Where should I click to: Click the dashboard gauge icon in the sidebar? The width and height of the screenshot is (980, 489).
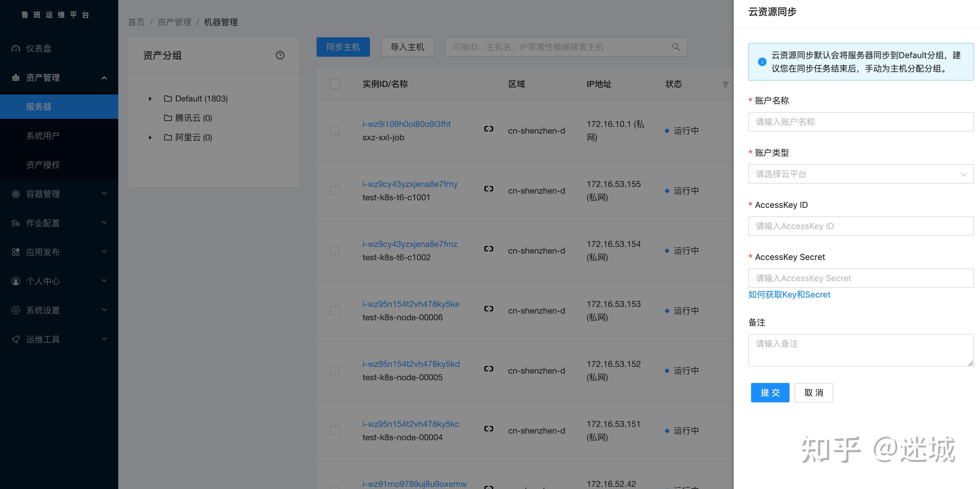pos(15,48)
